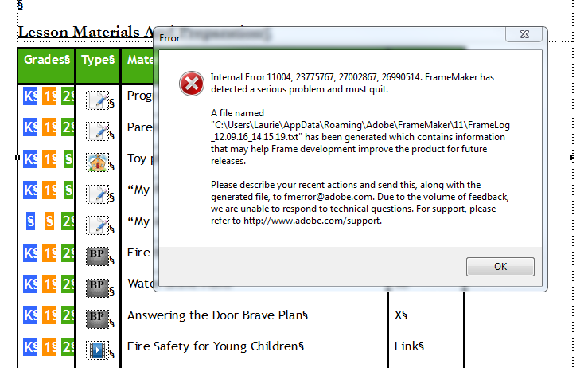588x368 pixels.
Task: Click the Error dialog title bar
Action: click(x=330, y=37)
